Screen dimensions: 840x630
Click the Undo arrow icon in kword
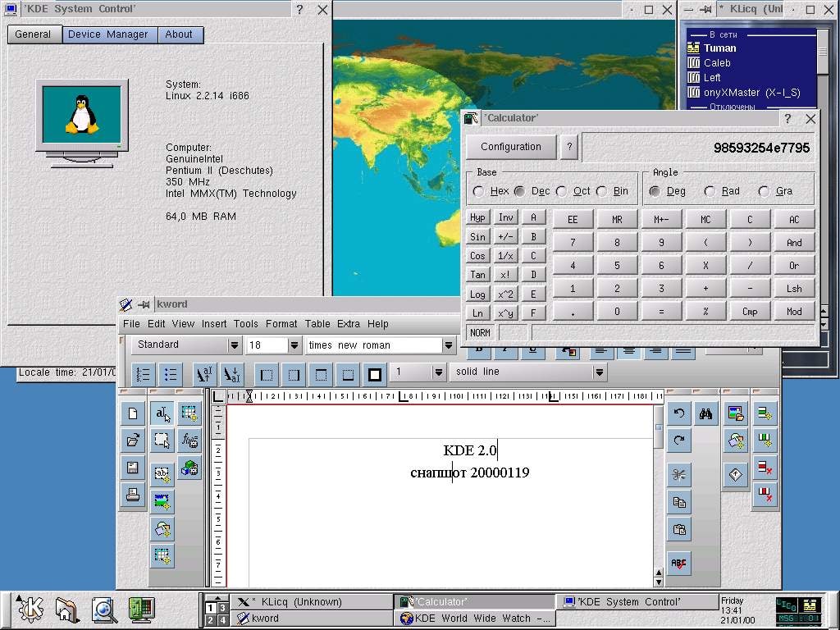pyautogui.click(x=678, y=413)
